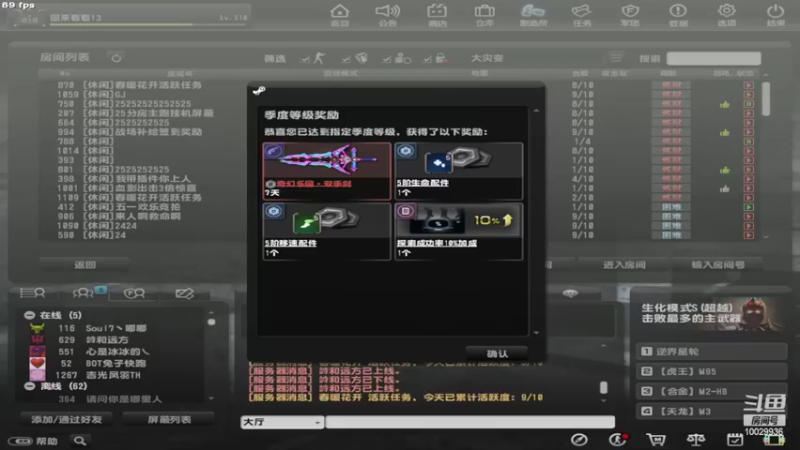
Task: Click the list view icon beside 搜索
Action: click(616, 58)
